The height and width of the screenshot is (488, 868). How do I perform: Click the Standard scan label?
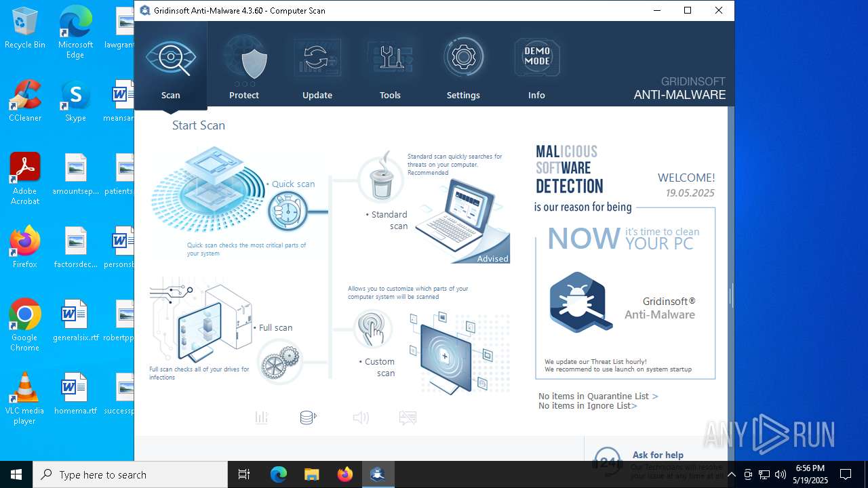[x=387, y=220]
